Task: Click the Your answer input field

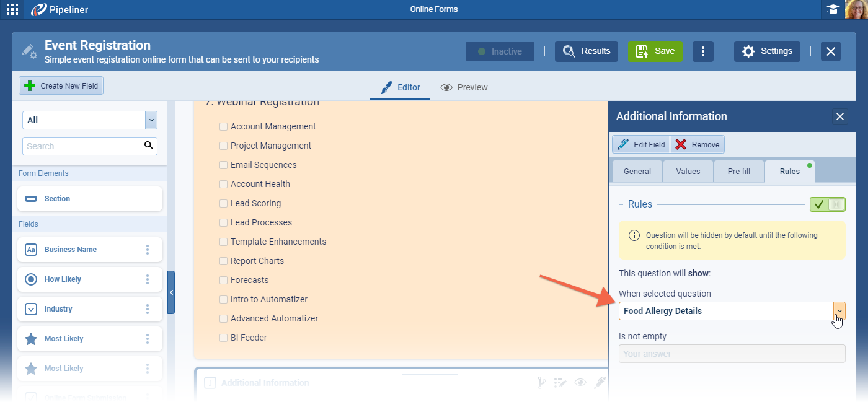Action: [x=732, y=354]
